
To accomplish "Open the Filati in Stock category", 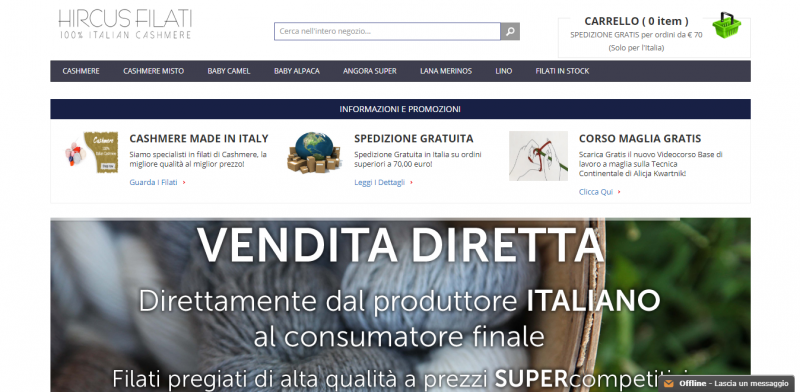I will click(x=562, y=71).
